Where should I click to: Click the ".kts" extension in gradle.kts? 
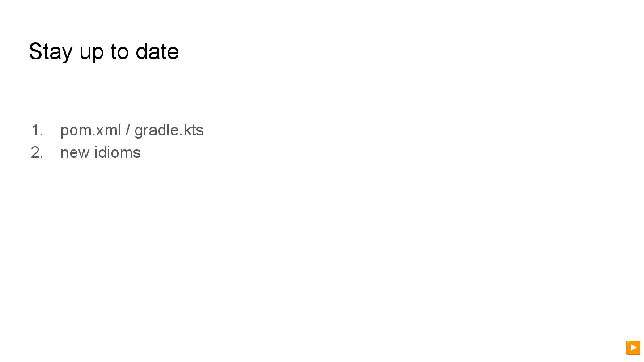(x=193, y=130)
